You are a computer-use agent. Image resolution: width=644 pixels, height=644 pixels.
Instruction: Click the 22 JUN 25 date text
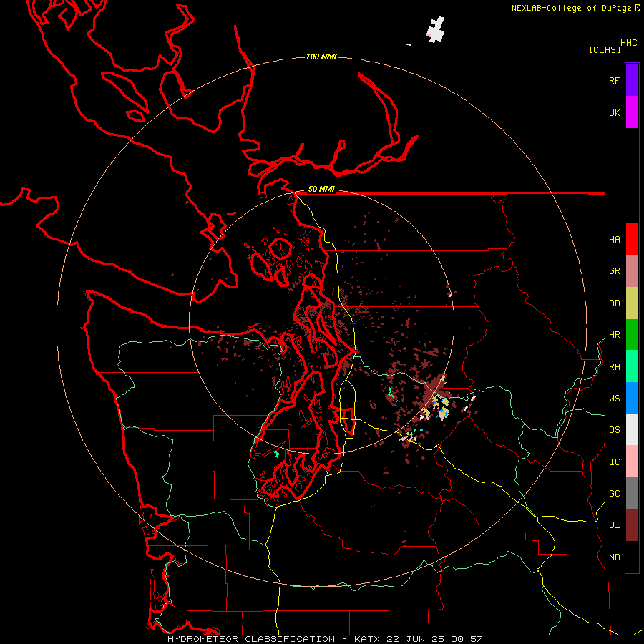click(416, 639)
